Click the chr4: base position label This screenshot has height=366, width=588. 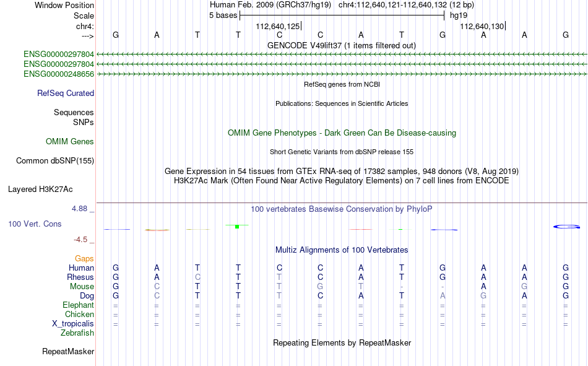pos(85,26)
